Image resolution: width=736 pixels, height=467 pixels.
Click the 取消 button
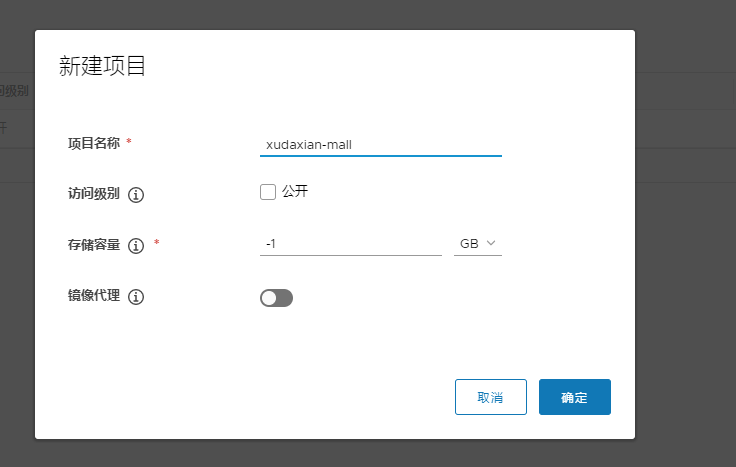tap(491, 397)
